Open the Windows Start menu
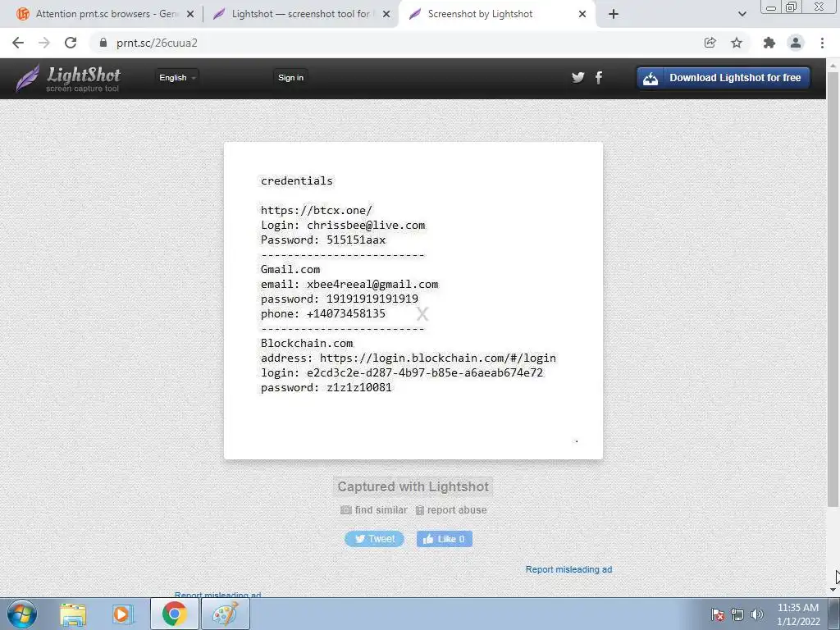840x630 pixels. coord(22,614)
